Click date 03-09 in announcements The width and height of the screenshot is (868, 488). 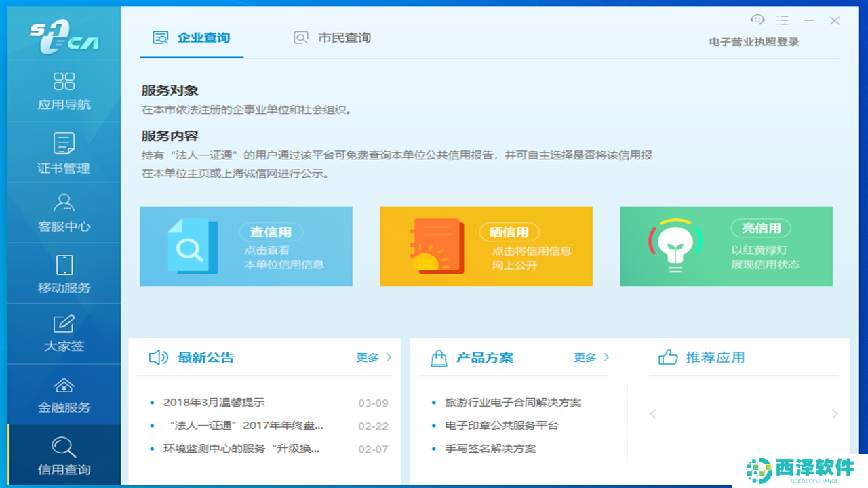click(373, 403)
